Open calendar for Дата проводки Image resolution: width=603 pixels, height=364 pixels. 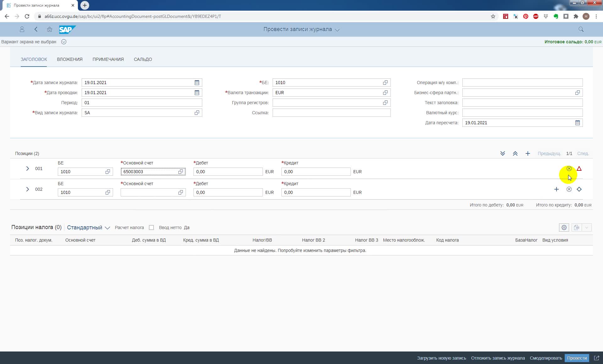click(197, 93)
